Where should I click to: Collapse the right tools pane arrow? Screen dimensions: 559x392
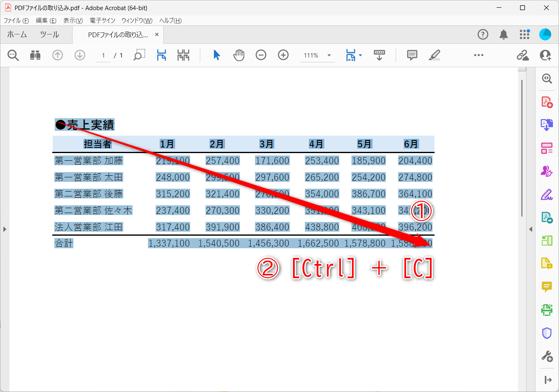point(548,379)
